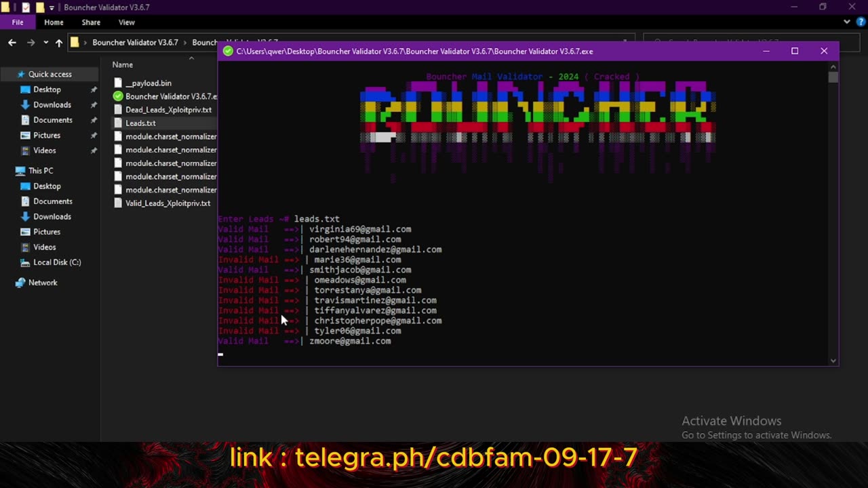Click the Quick access star icon
Image resolution: width=868 pixels, height=488 pixels.
pyautogui.click(x=21, y=75)
